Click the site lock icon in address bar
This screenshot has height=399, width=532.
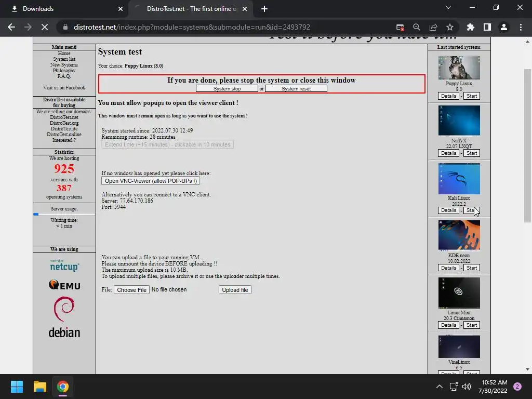point(65,27)
